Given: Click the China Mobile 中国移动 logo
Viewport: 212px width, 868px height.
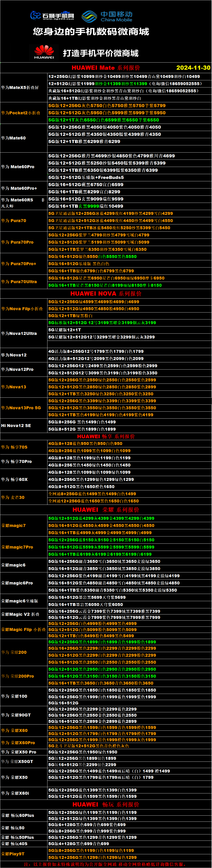Looking at the screenshot, I should 107,16.
